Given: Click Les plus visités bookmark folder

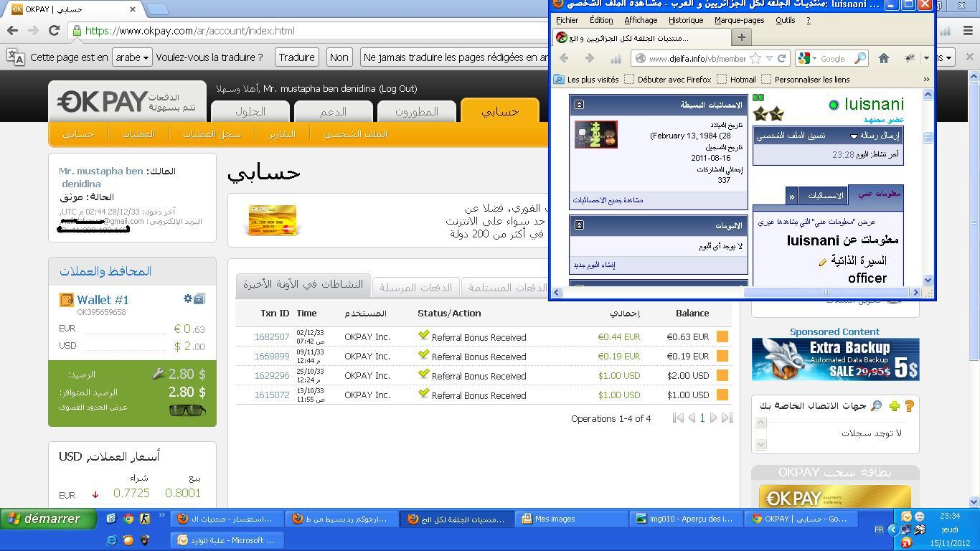Looking at the screenshot, I should coord(586,80).
